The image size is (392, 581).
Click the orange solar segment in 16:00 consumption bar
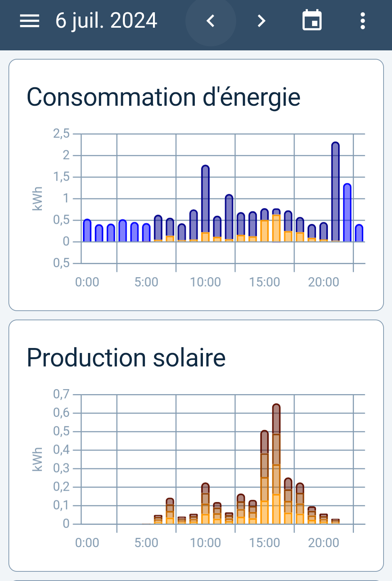pyautogui.click(x=276, y=228)
